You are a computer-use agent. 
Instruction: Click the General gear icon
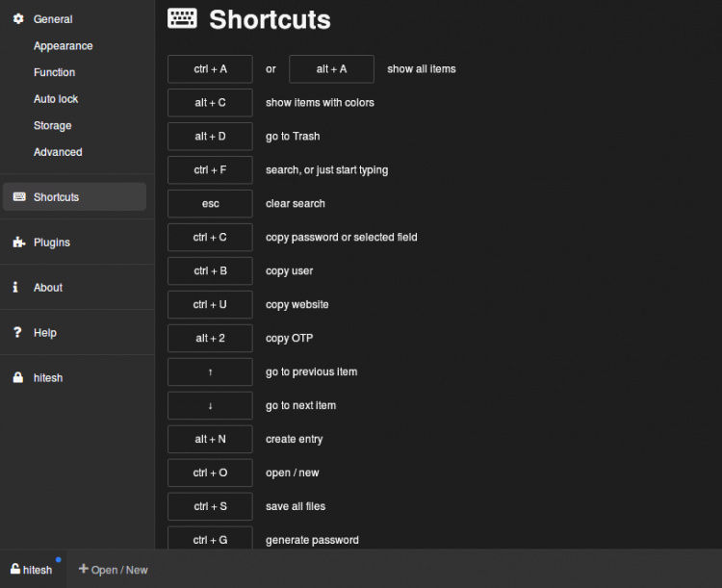point(18,19)
